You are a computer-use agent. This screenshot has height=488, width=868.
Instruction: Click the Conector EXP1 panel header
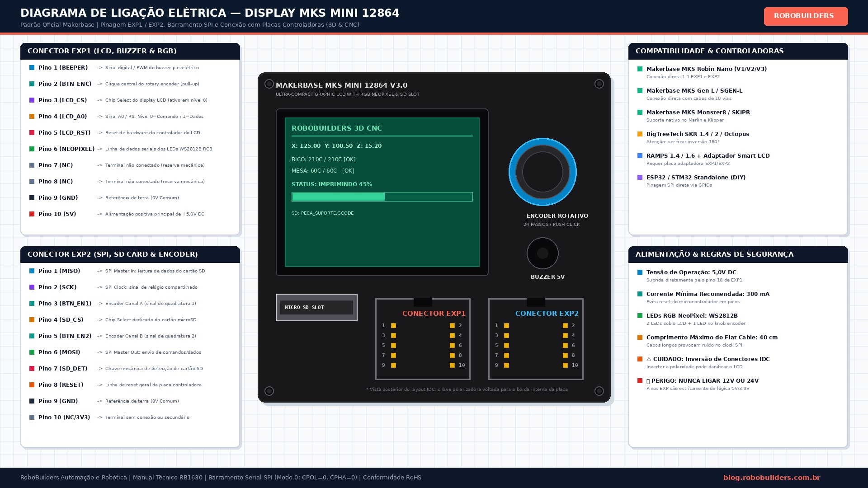point(130,51)
